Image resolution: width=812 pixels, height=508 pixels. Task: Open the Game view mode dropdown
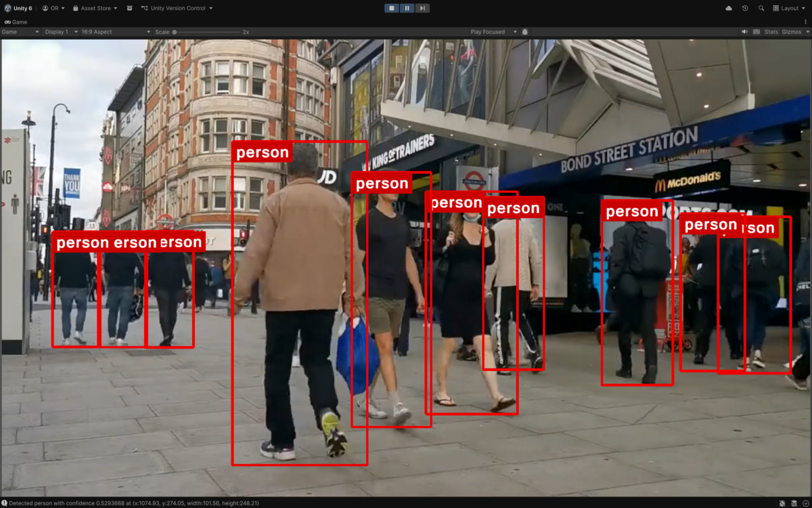20,32
